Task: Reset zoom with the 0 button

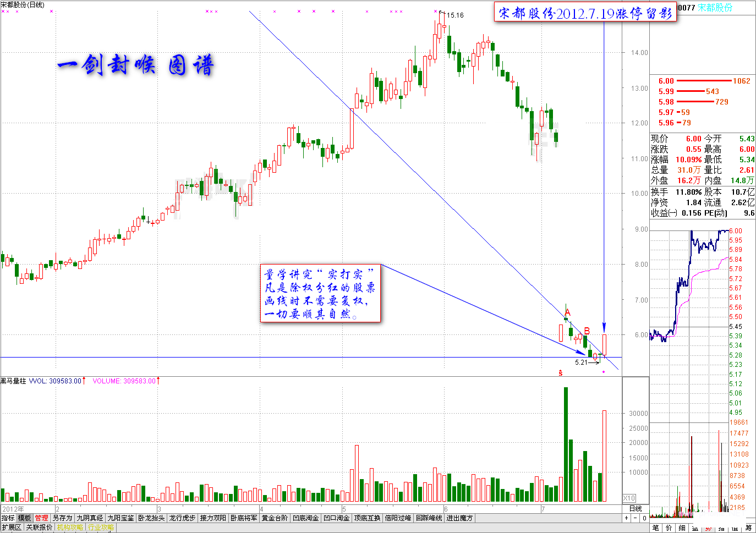Action: pyautogui.click(x=644, y=518)
